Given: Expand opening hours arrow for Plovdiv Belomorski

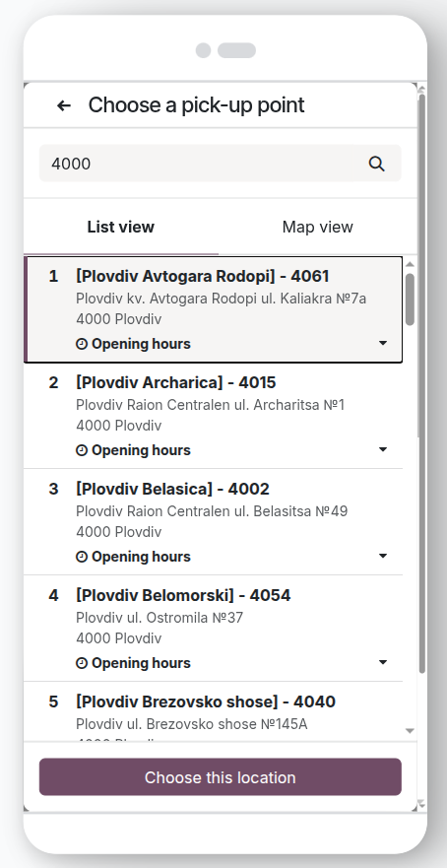Looking at the screenshot, I should pyautogui.click(x=383, y=662).
